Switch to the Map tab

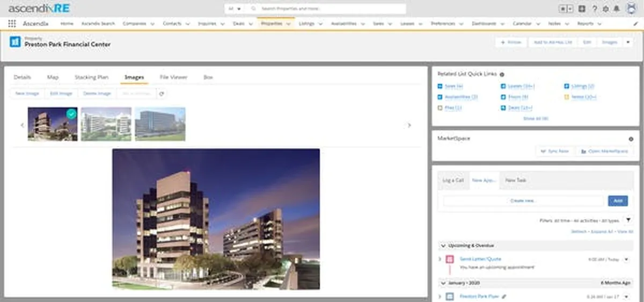pyautogui.click(x=53, y=77)
